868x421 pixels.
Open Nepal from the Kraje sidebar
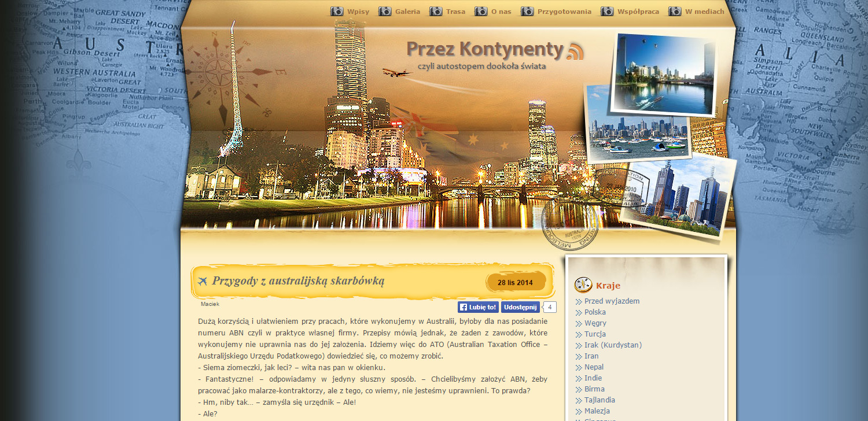[x=594, y=367]
